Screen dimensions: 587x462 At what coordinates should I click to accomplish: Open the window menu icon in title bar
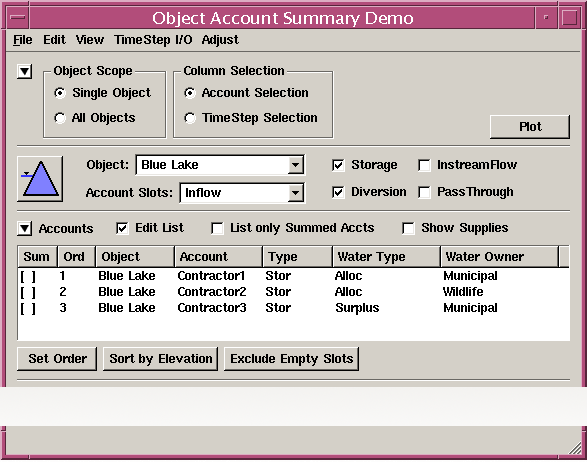[18, 18]
